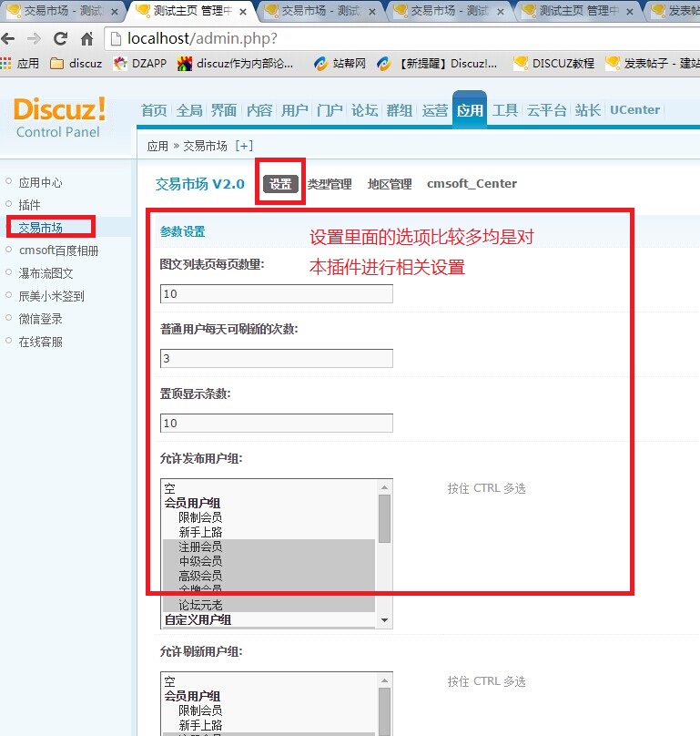The image size is (700, 736).
Task: Select 新手上路 in 允许发布用户组 list
Action: (269, 532)
